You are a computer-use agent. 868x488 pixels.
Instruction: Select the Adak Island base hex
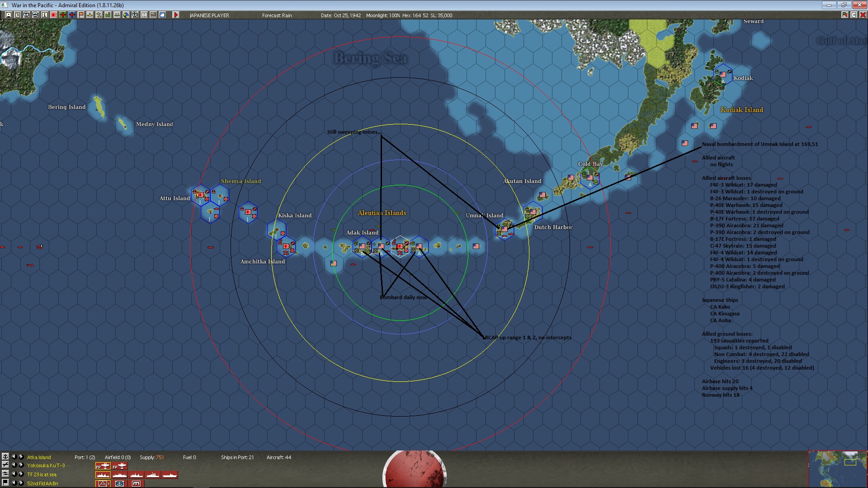pos(362,246)
